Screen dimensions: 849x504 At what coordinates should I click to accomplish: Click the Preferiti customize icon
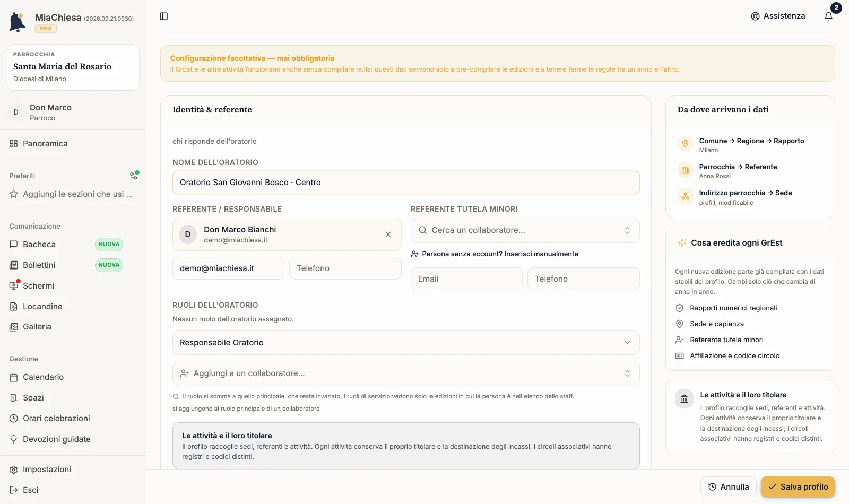[134, 175]
